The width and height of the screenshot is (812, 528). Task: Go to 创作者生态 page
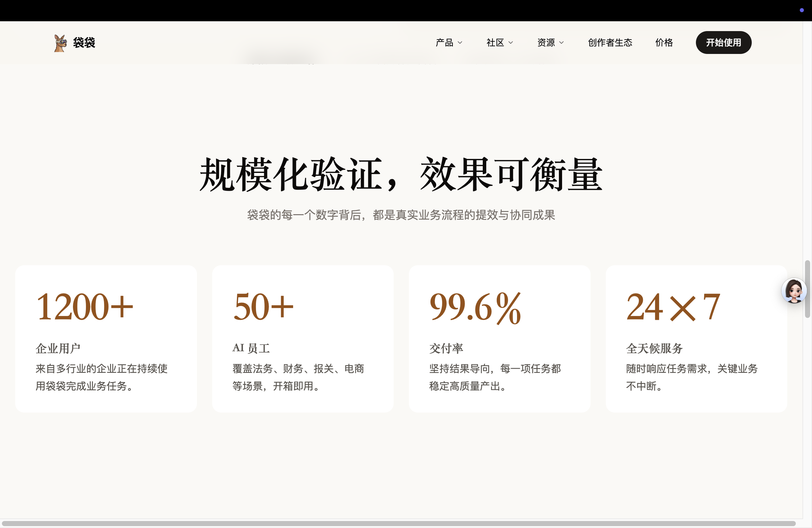[610, 43]
